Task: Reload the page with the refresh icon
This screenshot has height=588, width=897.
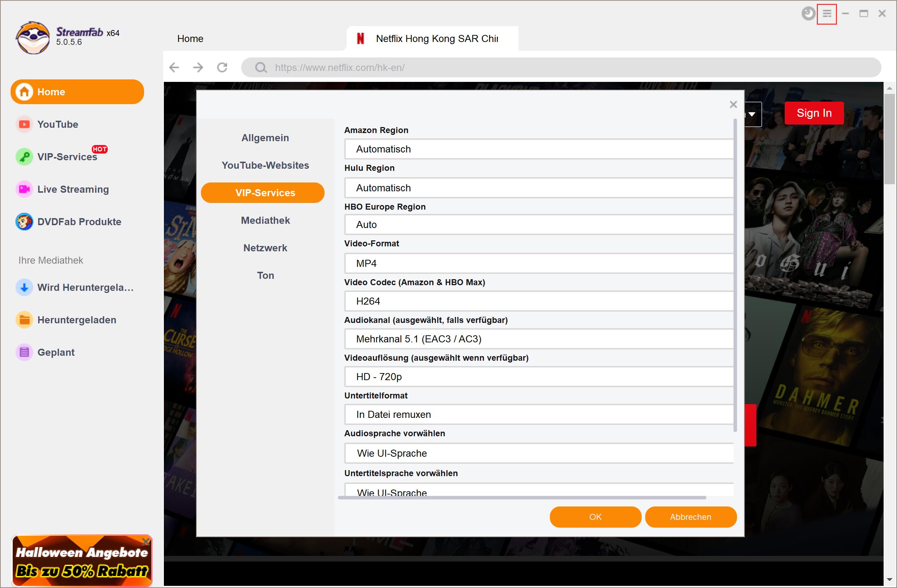Action: (222, 67)
